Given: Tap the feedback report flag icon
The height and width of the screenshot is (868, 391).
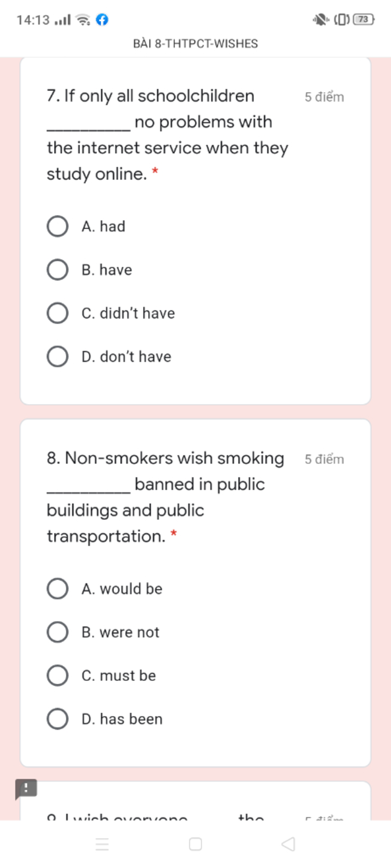Looking at the screenshot, I should click(x=26, y=788).
